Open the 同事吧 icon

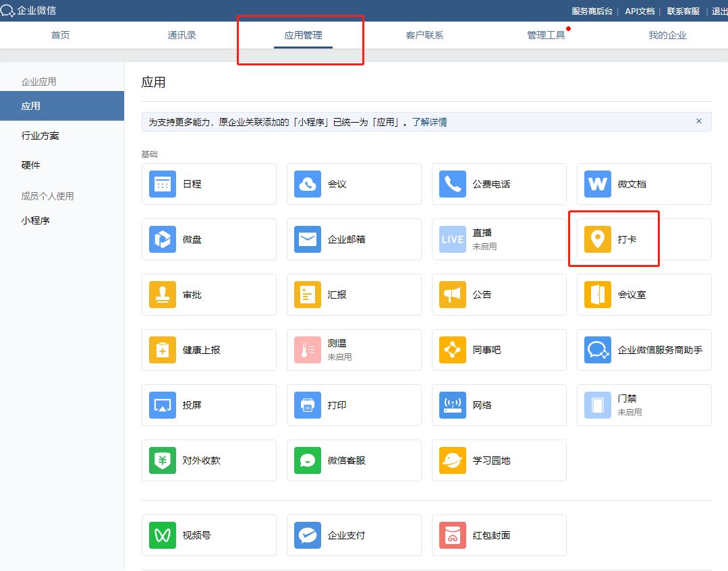pyautogui.click(x=452, y=350)
